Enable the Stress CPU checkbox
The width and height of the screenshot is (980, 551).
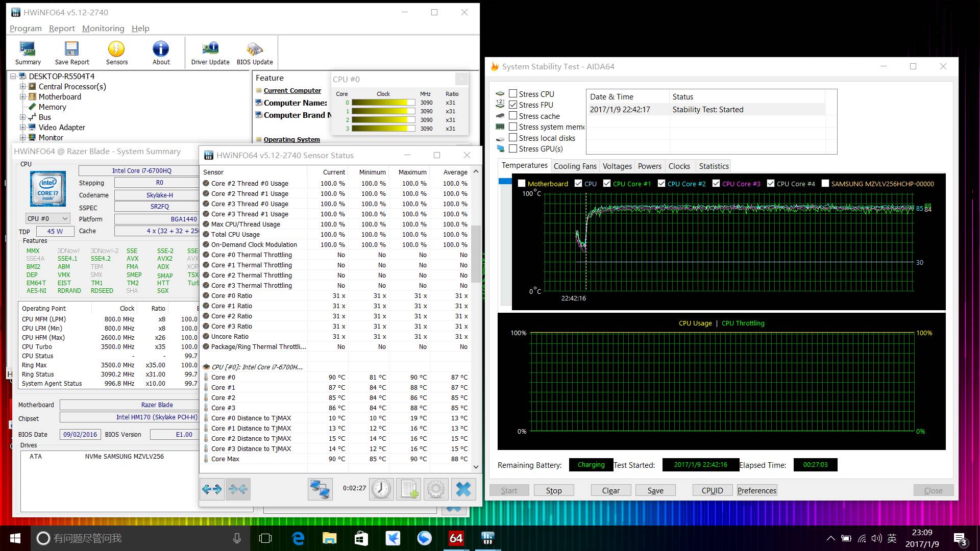click(x=513, y=94)
